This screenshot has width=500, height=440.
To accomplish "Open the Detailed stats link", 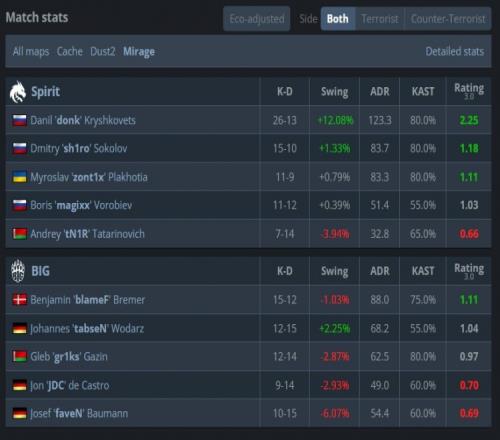I will pos(455,51).
